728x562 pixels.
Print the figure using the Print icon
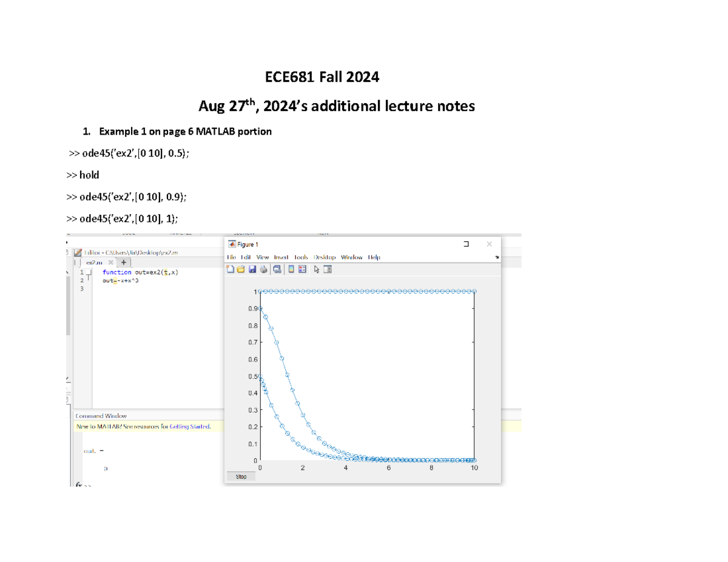pos(262,270)
